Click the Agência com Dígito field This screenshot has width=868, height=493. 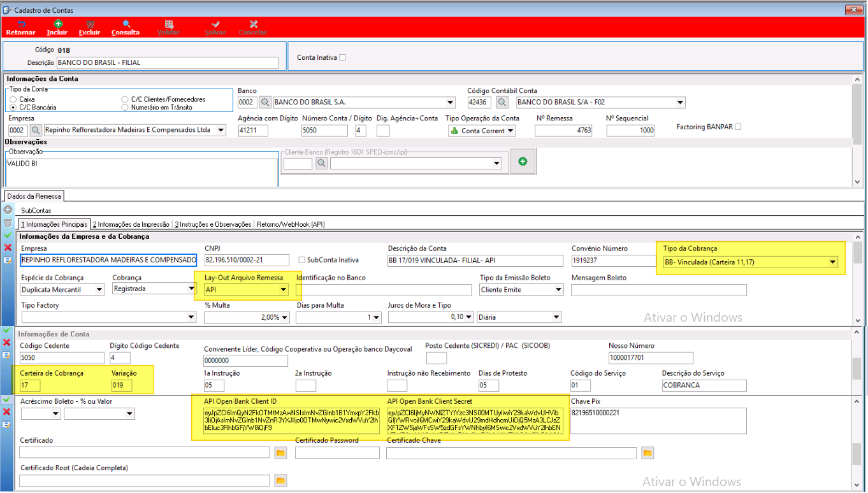253,131
